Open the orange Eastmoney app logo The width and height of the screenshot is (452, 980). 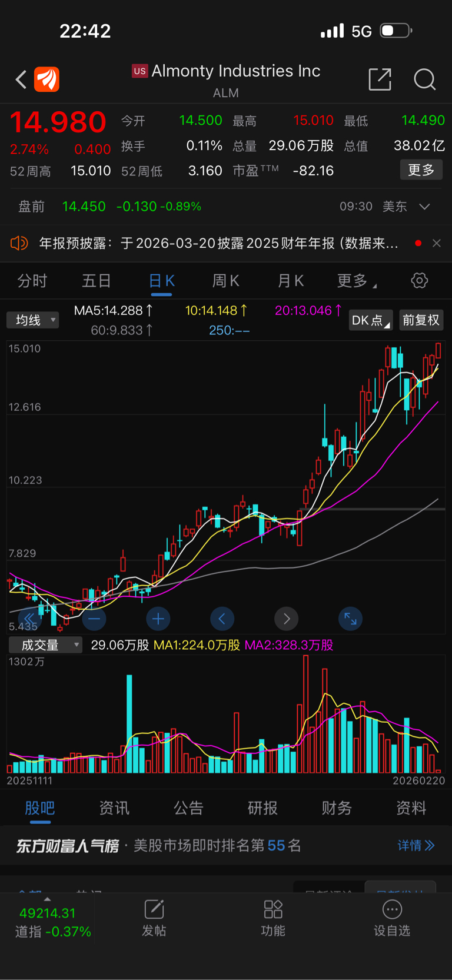pos(46,79)
